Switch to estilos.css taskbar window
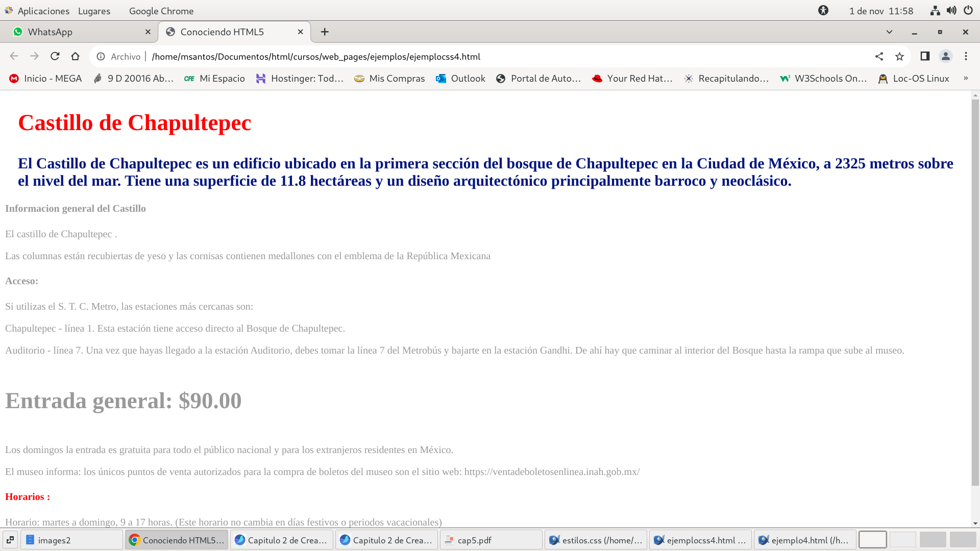The width and height of the screenshot is (980, 551). pyautogui.click(x=596, y=540)
